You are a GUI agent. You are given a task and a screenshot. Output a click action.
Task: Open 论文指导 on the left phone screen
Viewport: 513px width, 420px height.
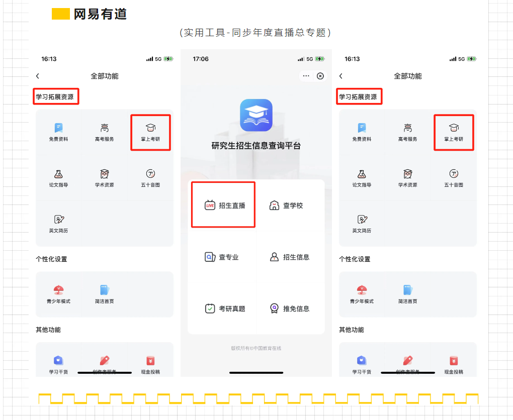pyautogui.click(x=58, y=178)
